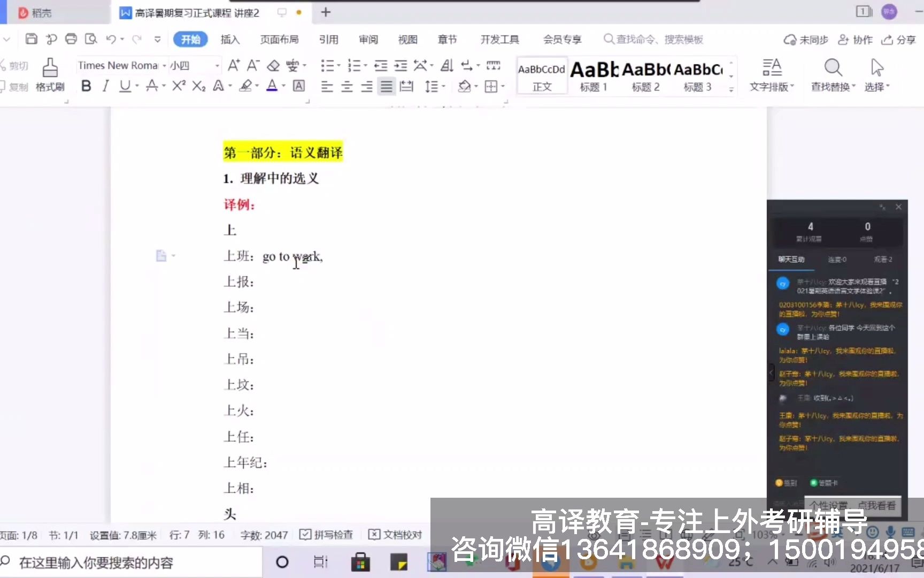Open Microsoft Store taskbar icon
This screenshot has height=578, width=924.
360,562
